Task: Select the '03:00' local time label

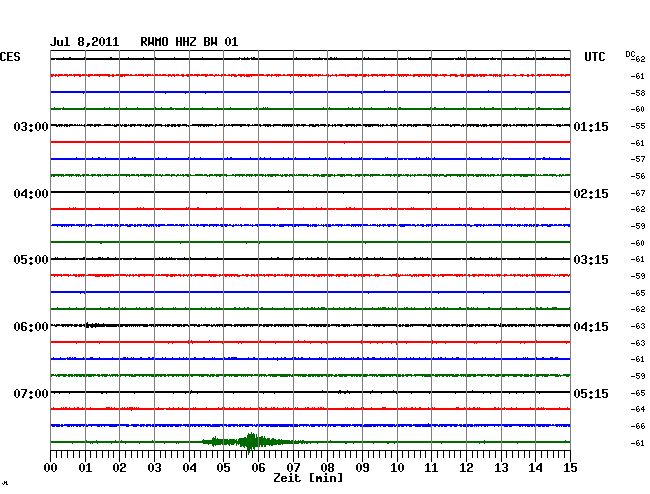Action: coord(31,126)
